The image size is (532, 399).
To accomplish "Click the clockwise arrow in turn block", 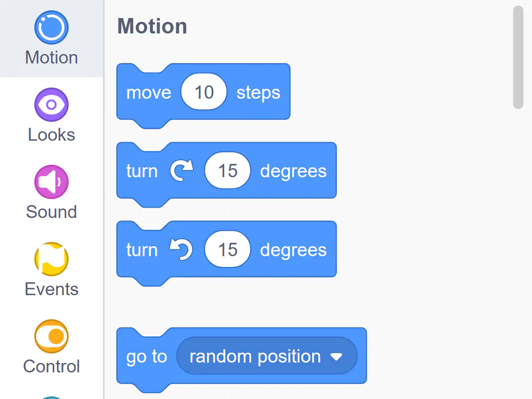I will pyautogui.click(x=181, y=171).
